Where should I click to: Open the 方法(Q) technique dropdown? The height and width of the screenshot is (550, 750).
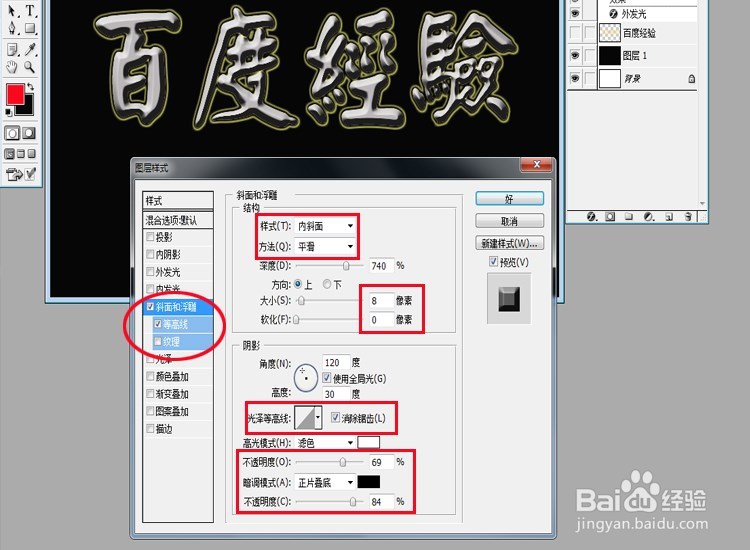tap(325, 246)
